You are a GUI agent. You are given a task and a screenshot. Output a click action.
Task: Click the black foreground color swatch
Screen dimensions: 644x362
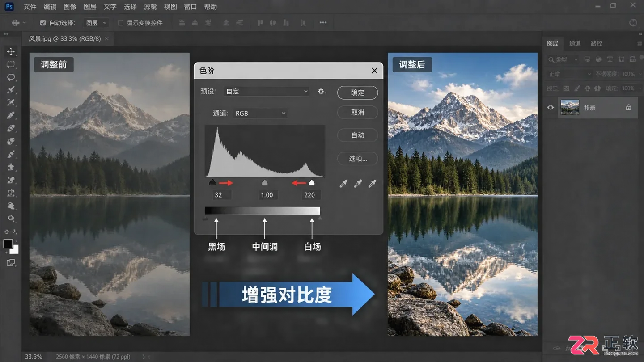point(8,244)
